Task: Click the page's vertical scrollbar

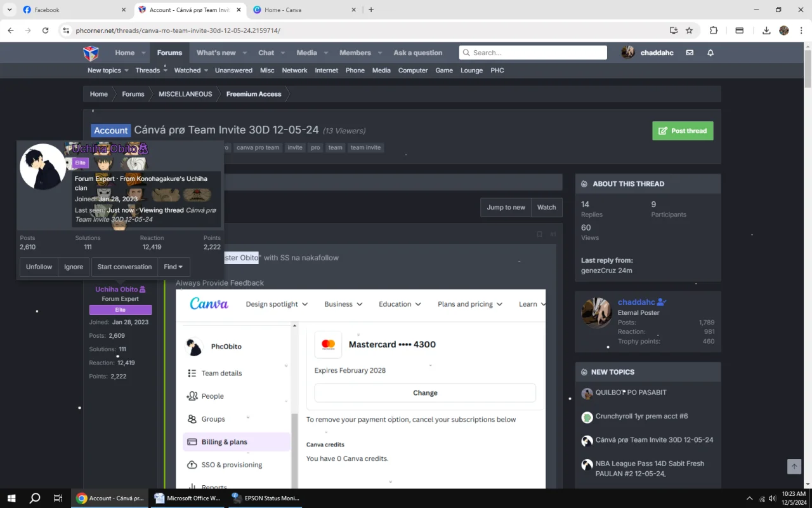Action: [808, 70]
